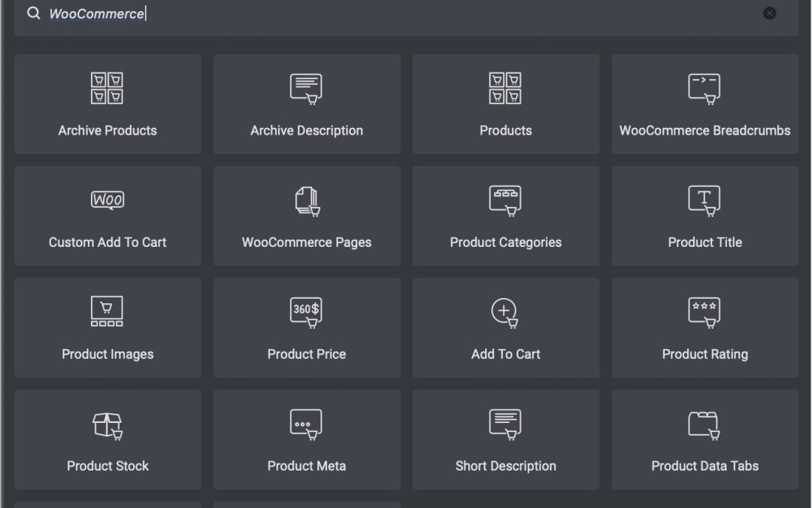Select the Product Data Tabs widget
This screenshot has width=812, height=508.
click(704, 440)
